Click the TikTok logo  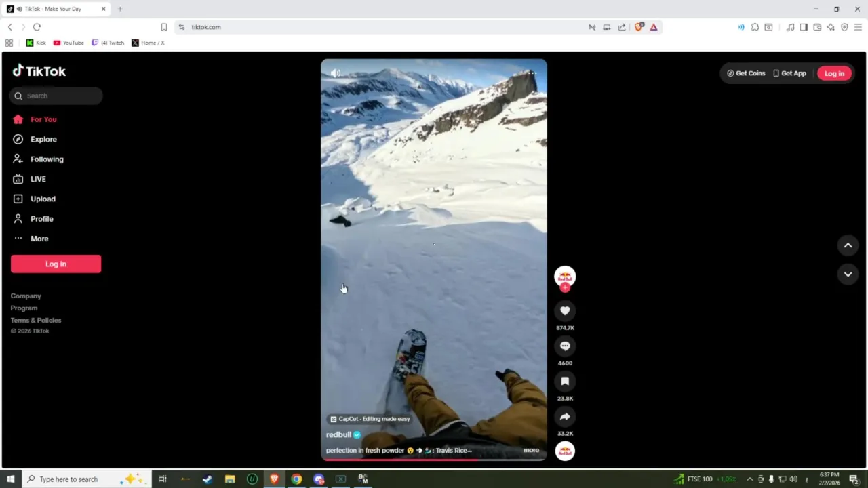point(39,70)
